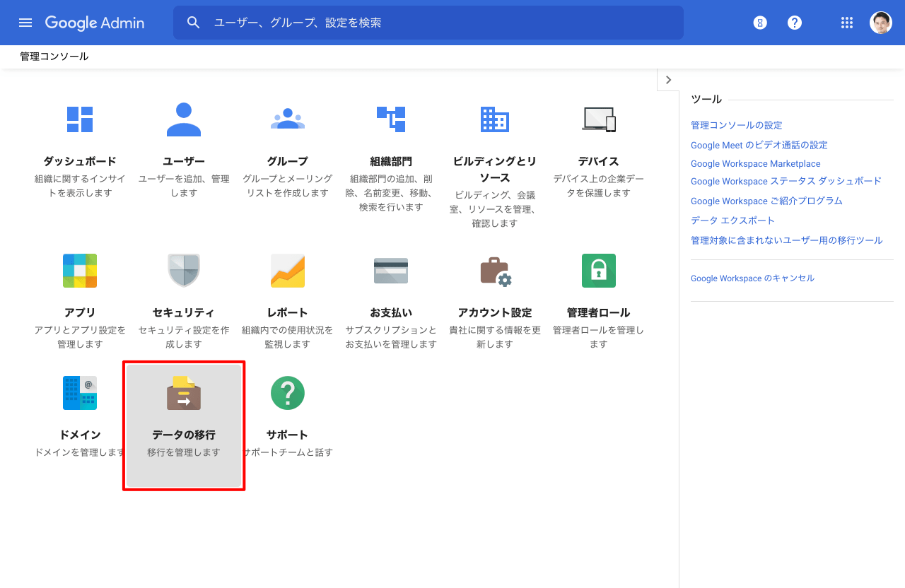Screen dimensions: 905x588
Task: Click Google Workspace のキャンセル link
Action: tap(752, 278)
